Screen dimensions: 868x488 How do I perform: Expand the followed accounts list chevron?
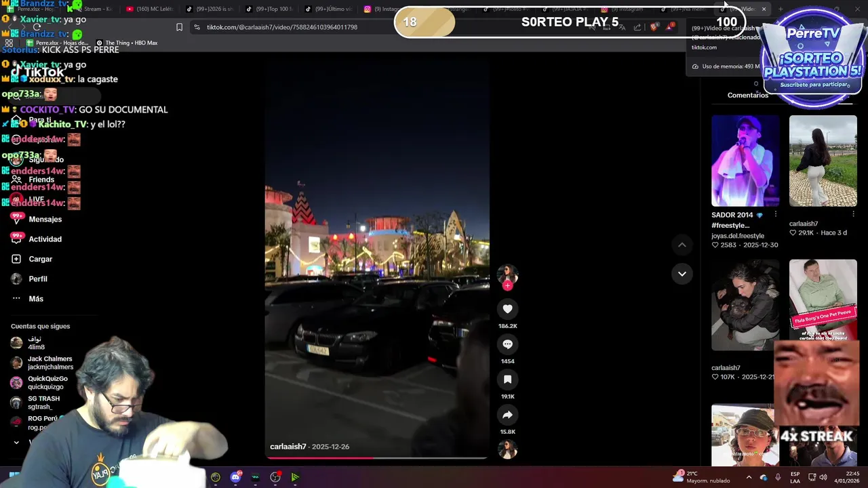pyautogui.click(x=16, y=442)
